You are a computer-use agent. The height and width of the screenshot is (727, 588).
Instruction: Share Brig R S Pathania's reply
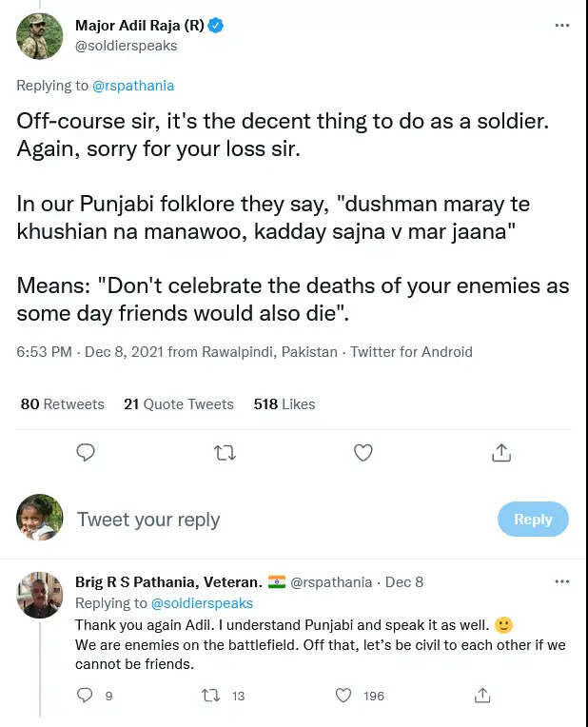point(482,696)
